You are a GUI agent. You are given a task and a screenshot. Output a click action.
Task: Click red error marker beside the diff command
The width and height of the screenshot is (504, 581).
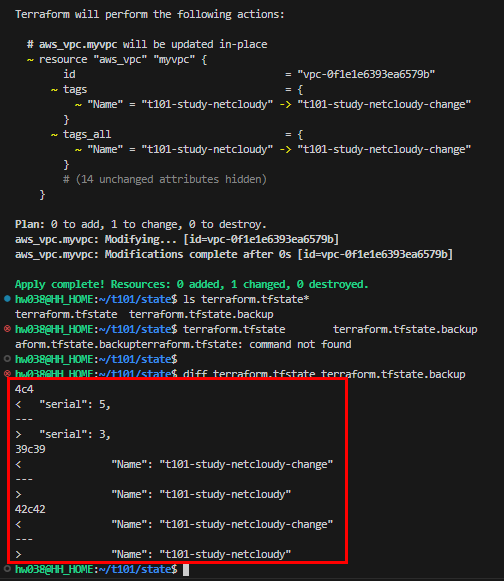click(x=7, y=374)
